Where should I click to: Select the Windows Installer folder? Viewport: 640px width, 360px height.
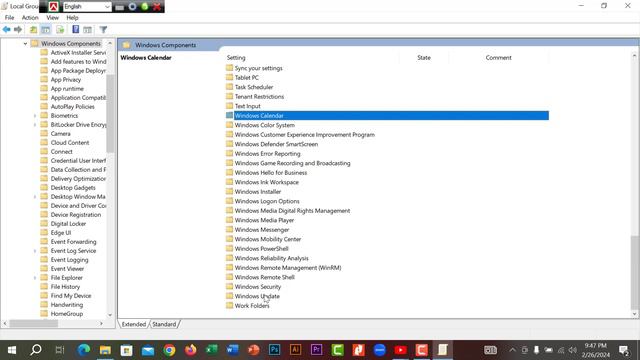[258, 191]
